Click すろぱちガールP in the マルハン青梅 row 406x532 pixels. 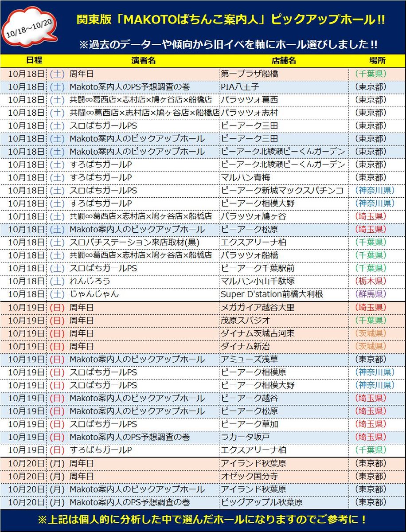pyautogui.click(x=101, y=177)
